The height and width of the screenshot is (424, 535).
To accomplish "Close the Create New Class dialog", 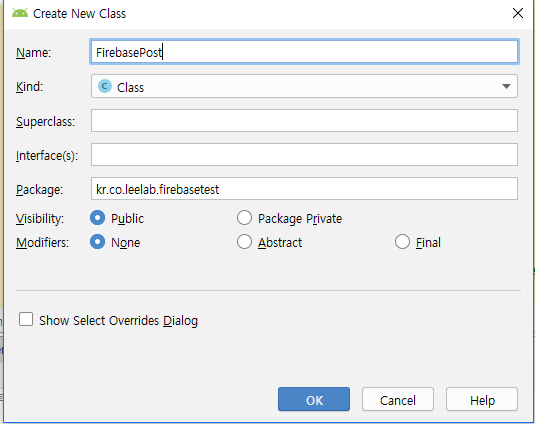I will [x=518, y=13].
